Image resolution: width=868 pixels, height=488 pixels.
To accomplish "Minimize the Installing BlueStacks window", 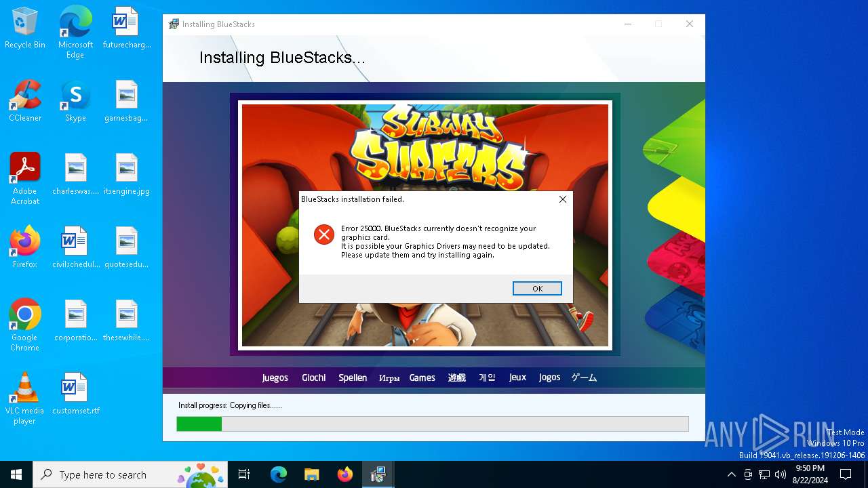I will click(628, 24).
